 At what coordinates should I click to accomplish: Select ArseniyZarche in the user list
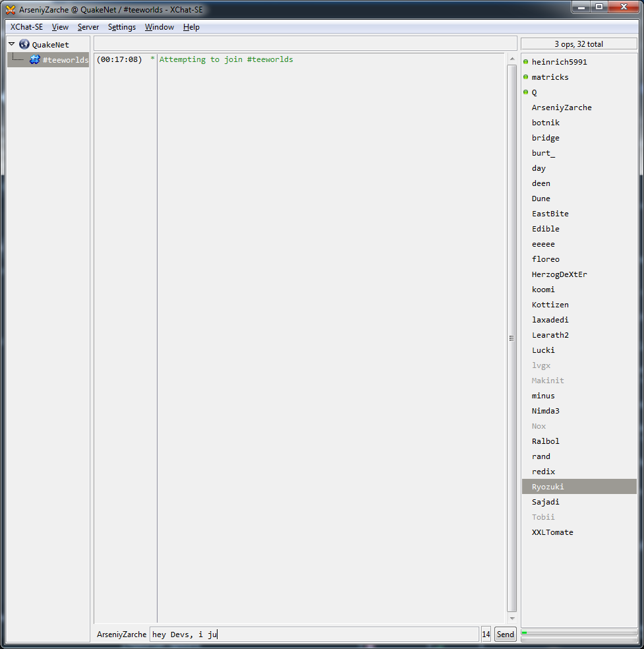579,108
